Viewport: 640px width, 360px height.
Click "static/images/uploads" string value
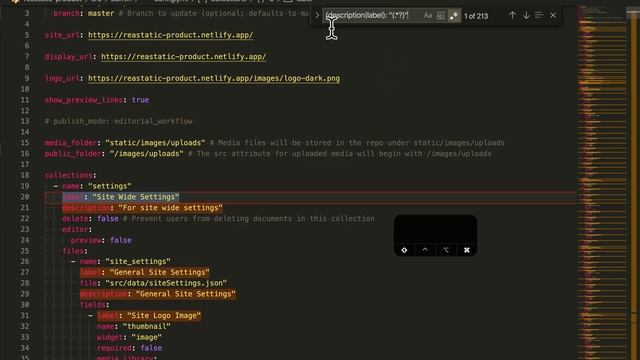pyautogui.click(x=155, y=143)
